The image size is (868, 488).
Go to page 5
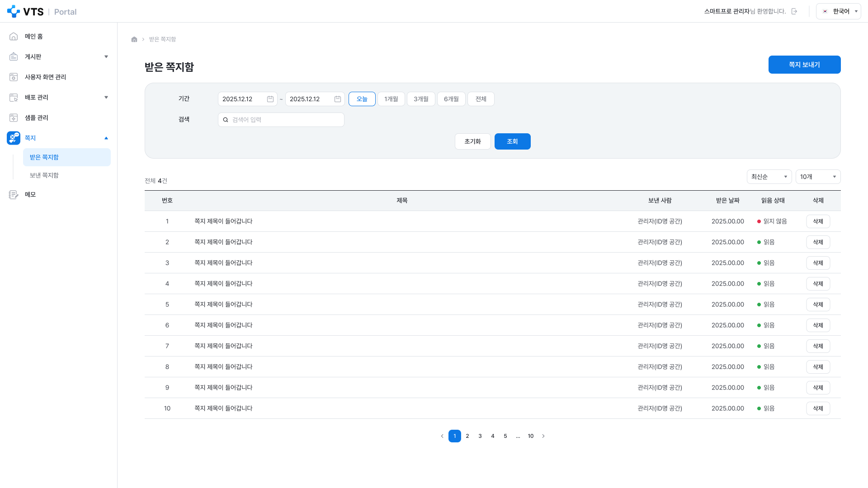pos(505,436)
